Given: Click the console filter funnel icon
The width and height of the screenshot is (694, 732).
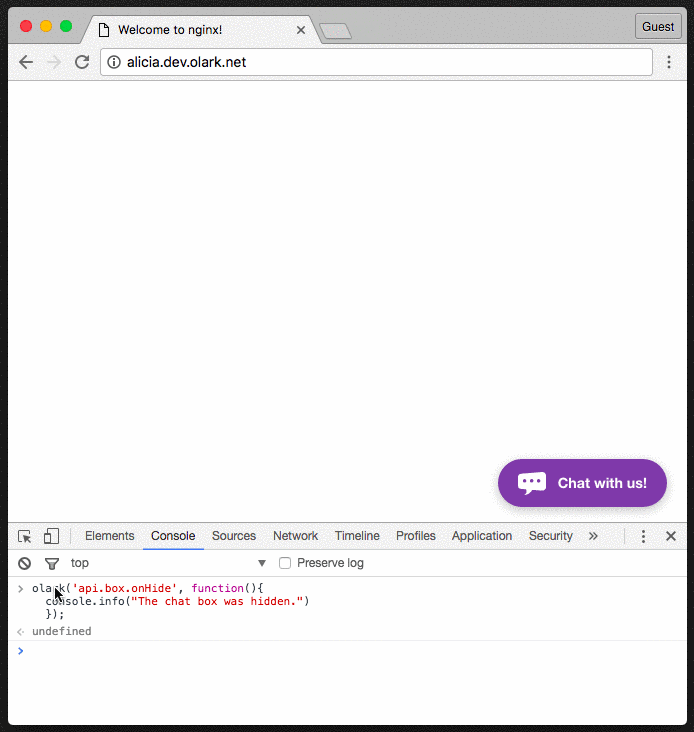Looking at the screenshot, I should (x=51, y=563).
